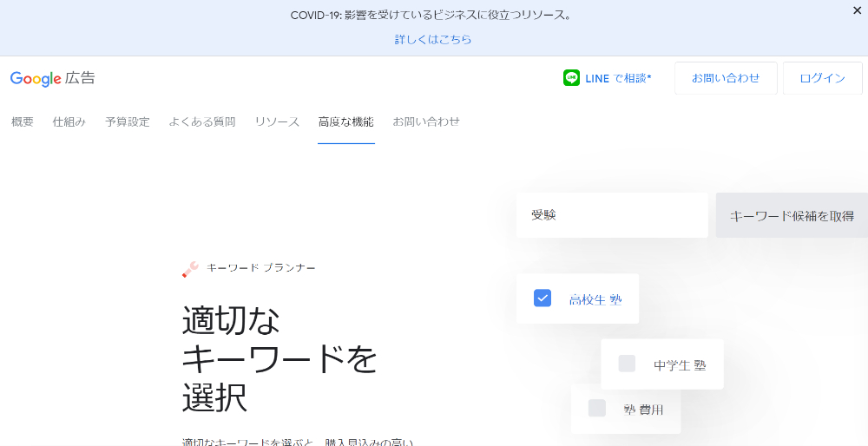Select the よくある質問 tab
Image resolution: width=868 pixels, height=446 pixels.
coord(202,121)
